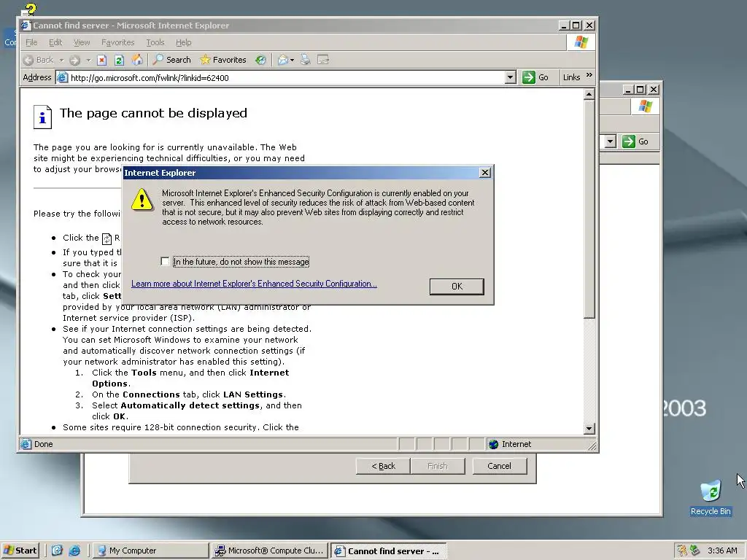Click the Print icon in toolbar
Viewport: 747px width, 560px height.
pos(306,60)
